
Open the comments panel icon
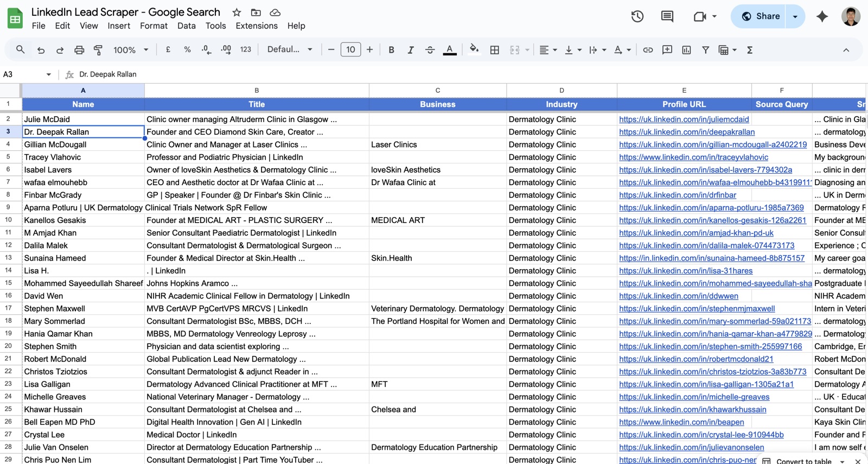point(667,16)
